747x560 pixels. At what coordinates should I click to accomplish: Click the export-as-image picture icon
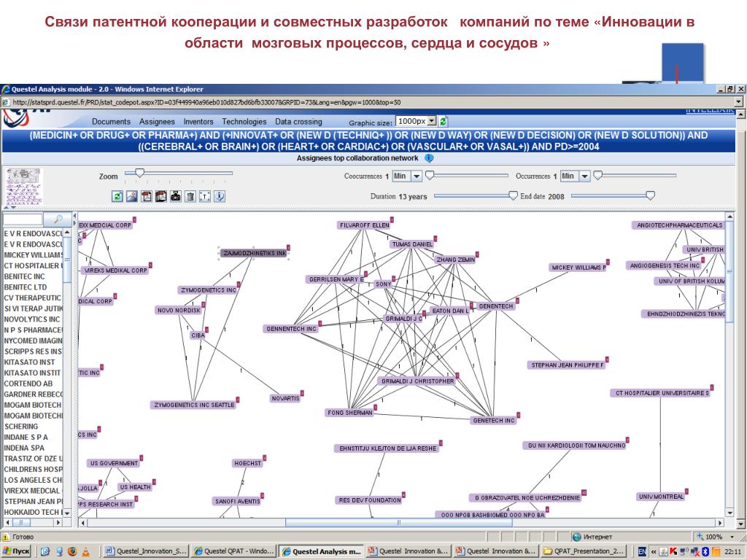[132, 196]
